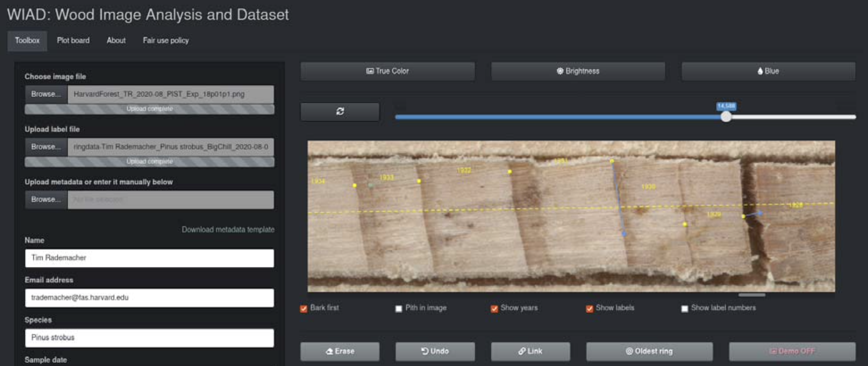Image resolution: width=868 pixels, height=366 pixels.
Task: Check the Show label numbers checkbox
Action: tap(685, 309)
